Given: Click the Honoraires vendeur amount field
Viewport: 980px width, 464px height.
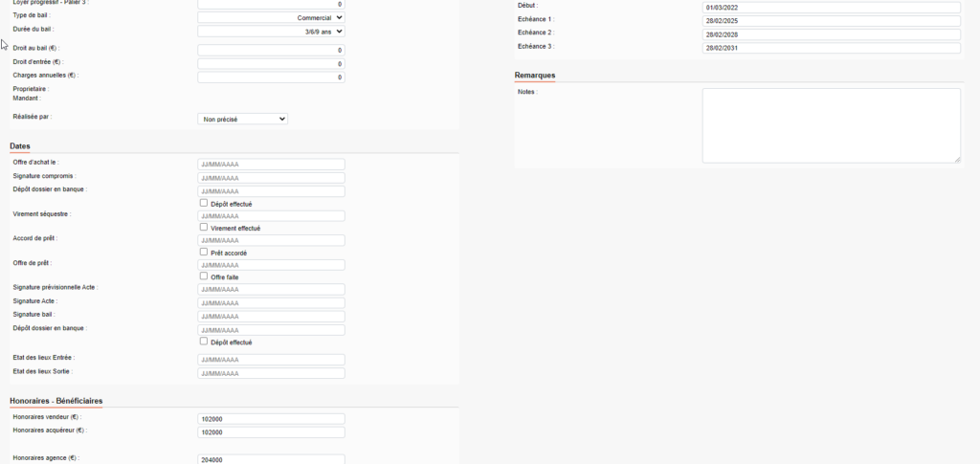Looking at the screenshot, I should 271,419.
